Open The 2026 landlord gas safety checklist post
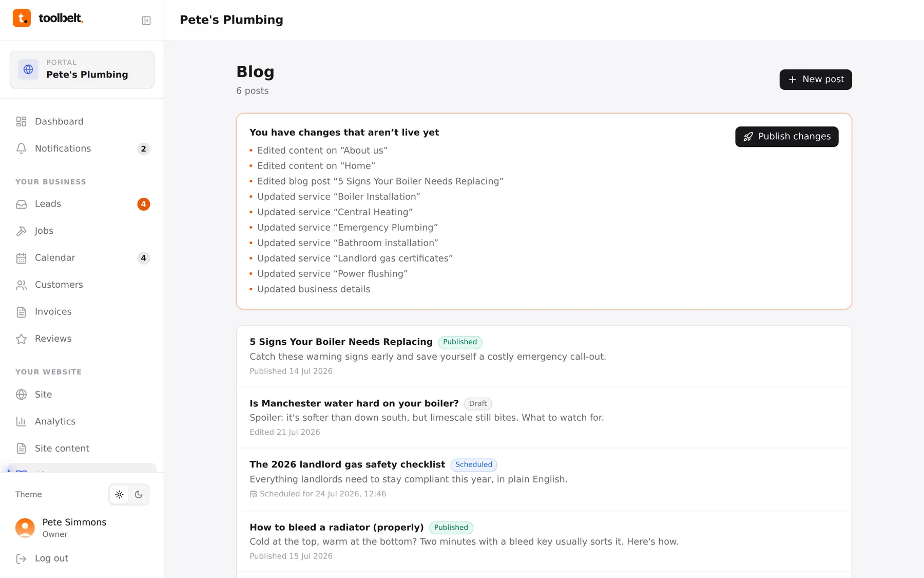924x578 pixels. (347, 464)
